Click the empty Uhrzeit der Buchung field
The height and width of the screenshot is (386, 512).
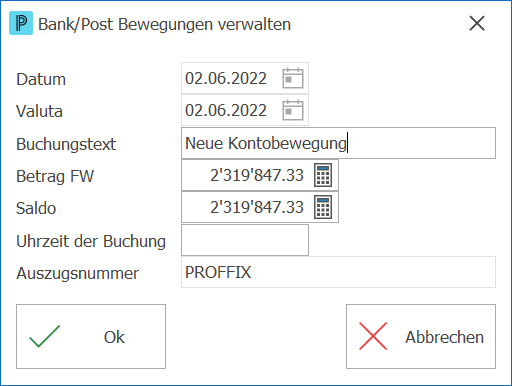245,240
